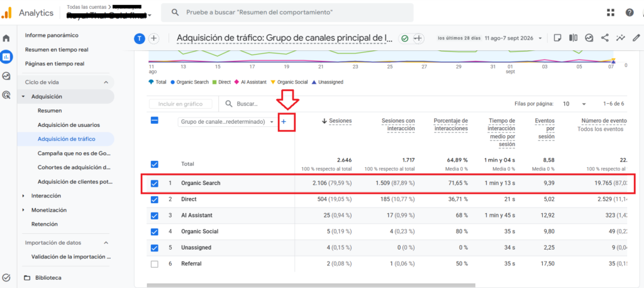The width and height of the screenshot is (644, 288).
Task: Toggle the Direct legend green marker
Action: (x=214, y=82)
